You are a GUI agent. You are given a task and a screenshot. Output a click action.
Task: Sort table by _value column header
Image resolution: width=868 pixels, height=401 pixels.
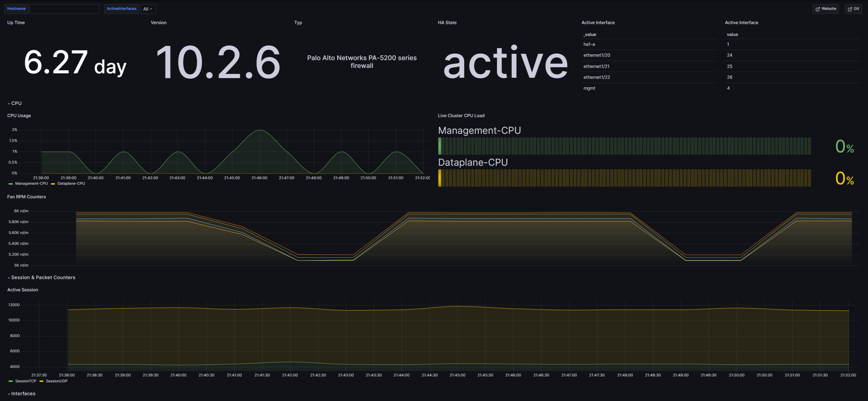click(x=590, y=34)
